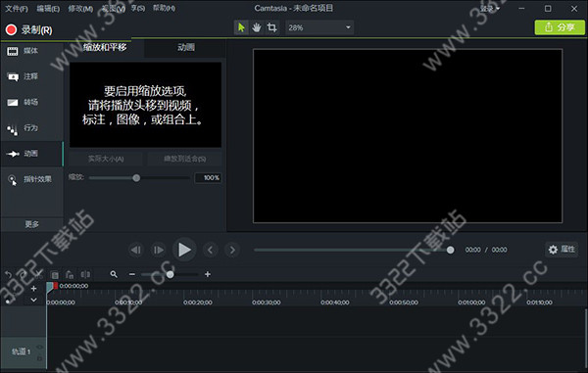
Task: Click the 0:01:00;00 timeline ruler mark
Action: pyautogui.click(x=471, y=303)
